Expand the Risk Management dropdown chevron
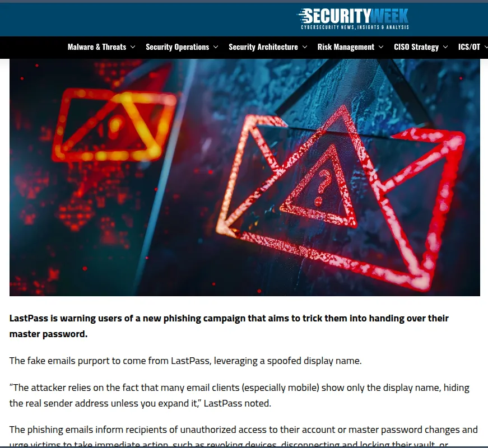This screenshot has height=448, width=488. click(x=381, y=47)
